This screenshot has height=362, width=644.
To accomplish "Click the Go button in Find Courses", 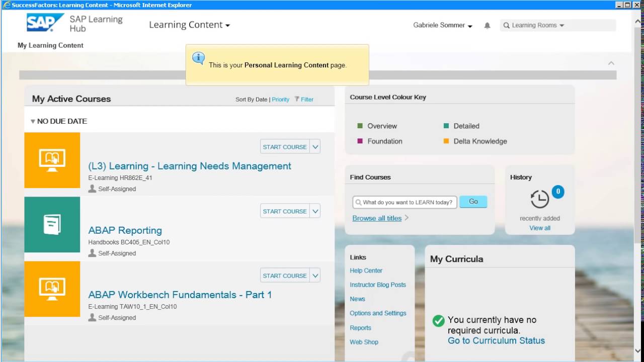I will [473, 202].
